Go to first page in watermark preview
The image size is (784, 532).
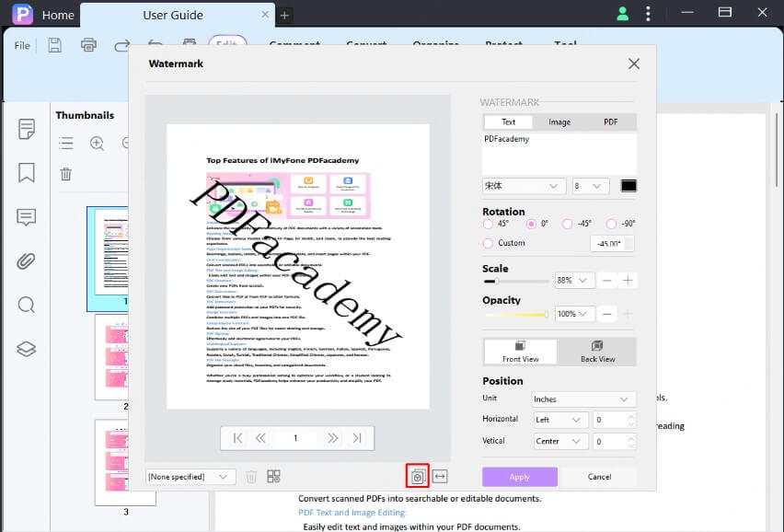tap(237, 438)
